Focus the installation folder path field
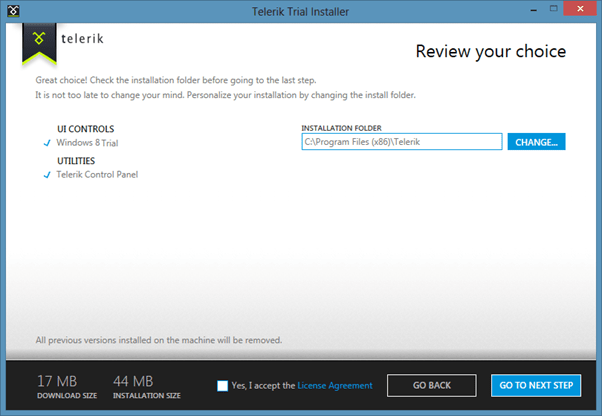602x416 pixels. [401, 142]
